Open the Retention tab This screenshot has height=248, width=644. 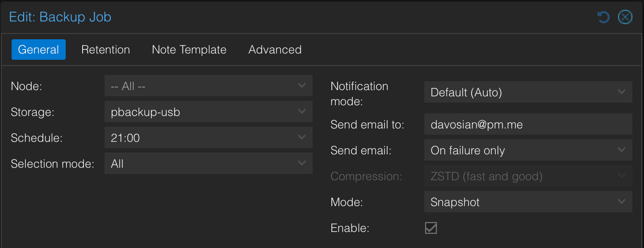pos(106,50)
